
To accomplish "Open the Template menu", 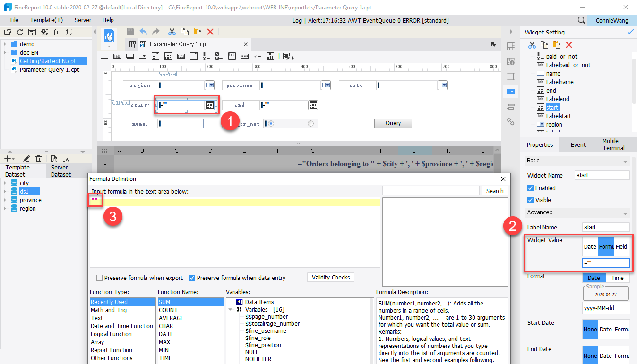I will click(x=46, y=20).
